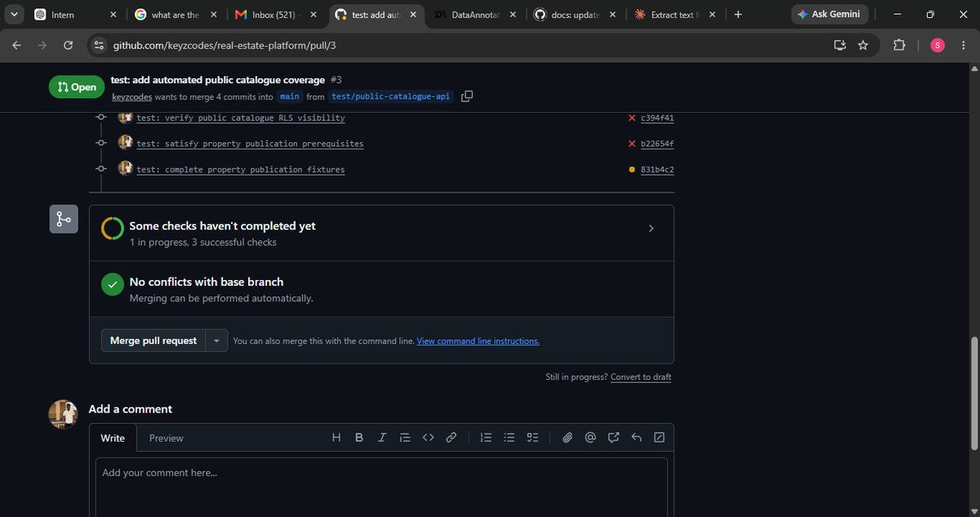
Task: Click the install app icon in address bar
Action: (840, 45)
